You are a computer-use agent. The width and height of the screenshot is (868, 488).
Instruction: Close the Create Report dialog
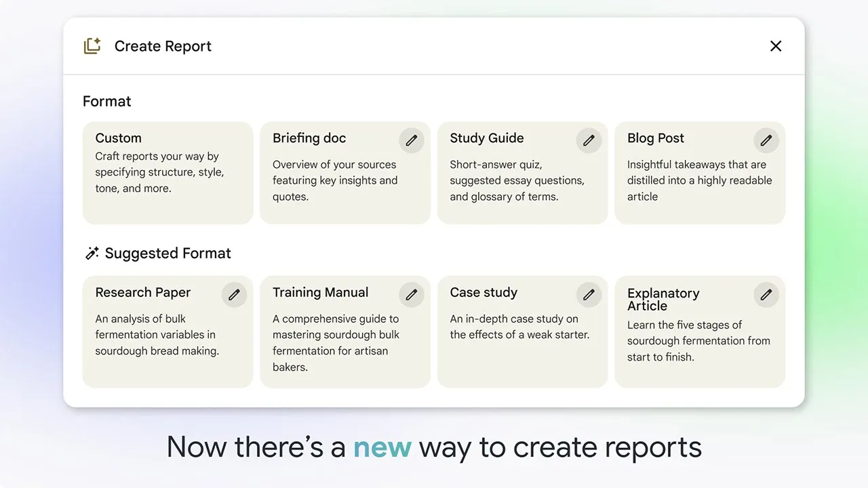coord(776,46)
